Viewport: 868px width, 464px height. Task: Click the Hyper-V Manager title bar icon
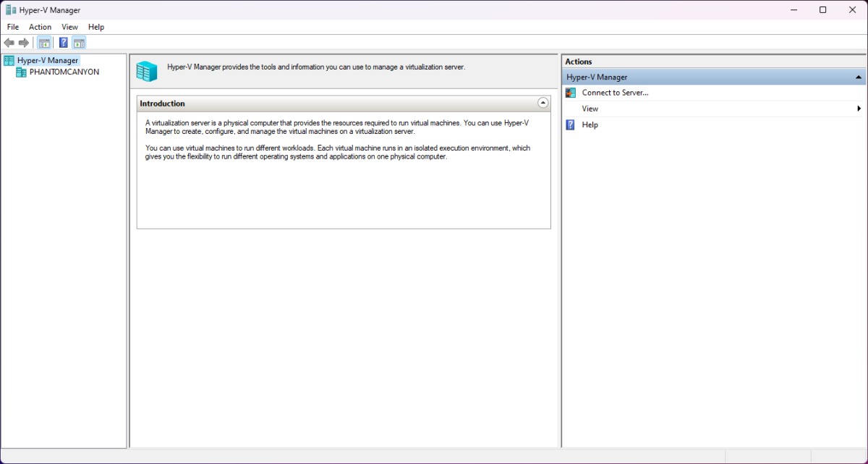click(11, 10)
